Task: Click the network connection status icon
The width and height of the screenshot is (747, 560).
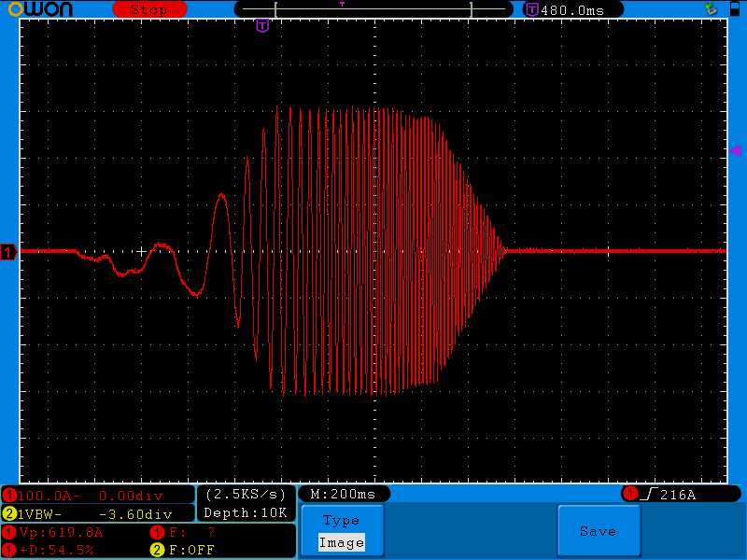Action: [x=711, y=9]
